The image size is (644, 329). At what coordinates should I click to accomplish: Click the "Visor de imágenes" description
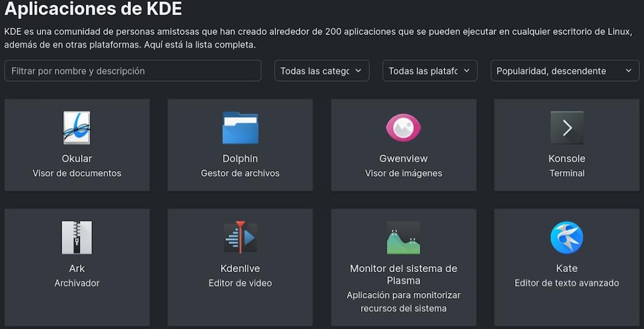click(404, 173)
